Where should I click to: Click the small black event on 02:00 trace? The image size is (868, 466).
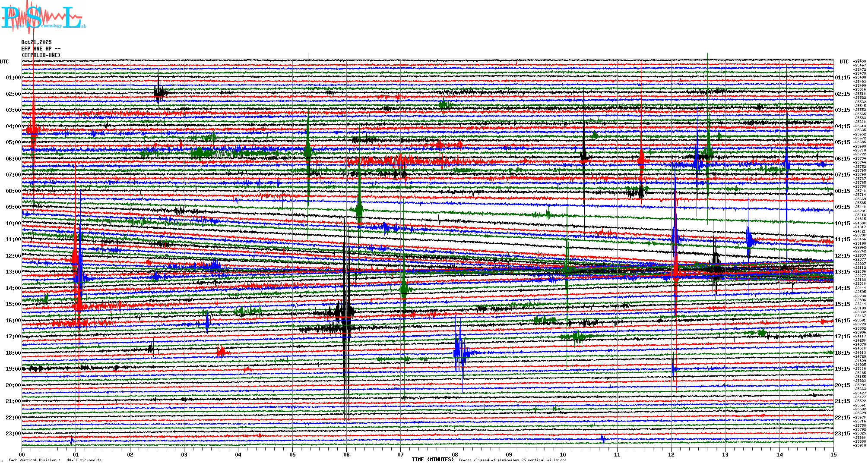(x=159, y=92)
